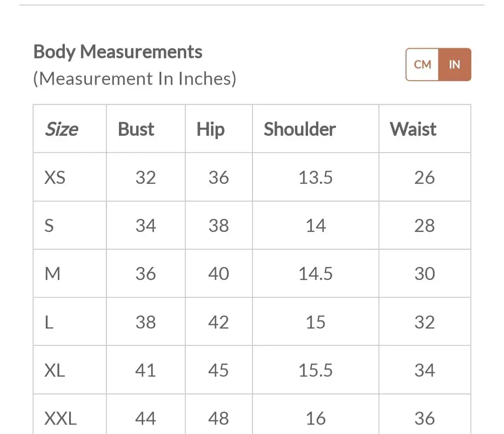Screen dimensions: 504x434
Task: Click the XL bust value 41
Action: 146,371
